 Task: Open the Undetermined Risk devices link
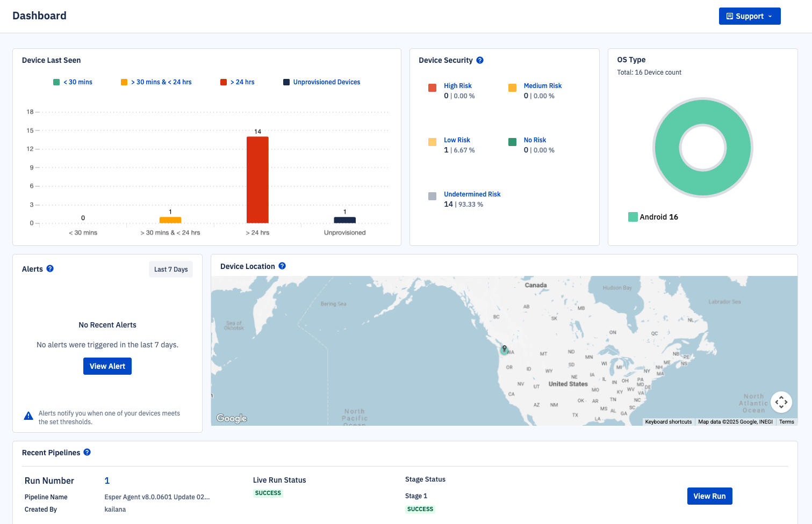pos(472,194)
